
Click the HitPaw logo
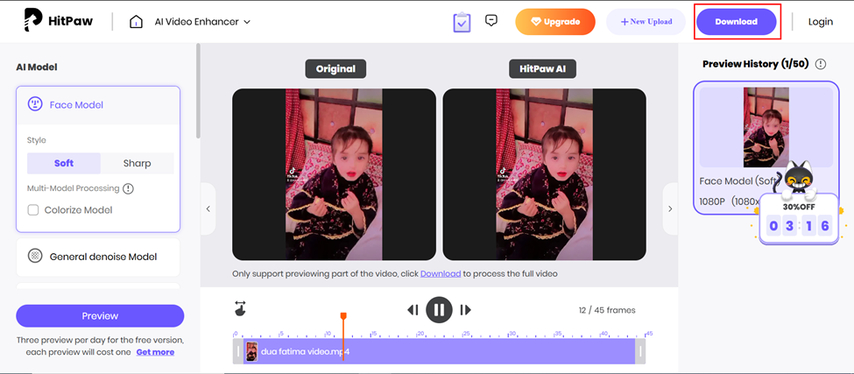[x=58, y=21]
